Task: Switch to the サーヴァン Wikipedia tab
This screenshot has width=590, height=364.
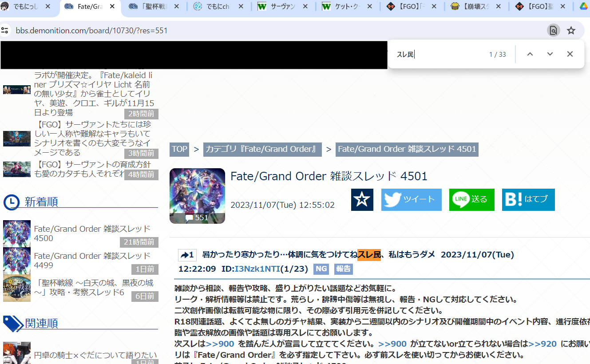Action: click(x=282, y=7)
